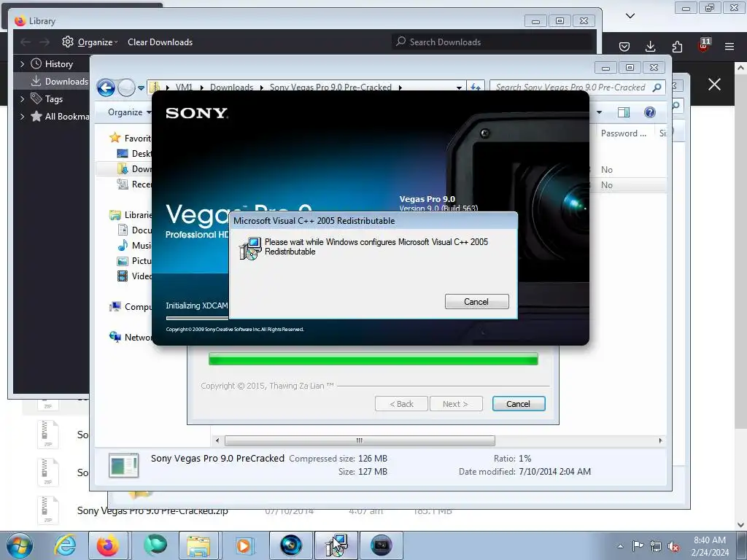747x560 pixels.
Task: Sort by the Password column header
Action: [623, 133]
